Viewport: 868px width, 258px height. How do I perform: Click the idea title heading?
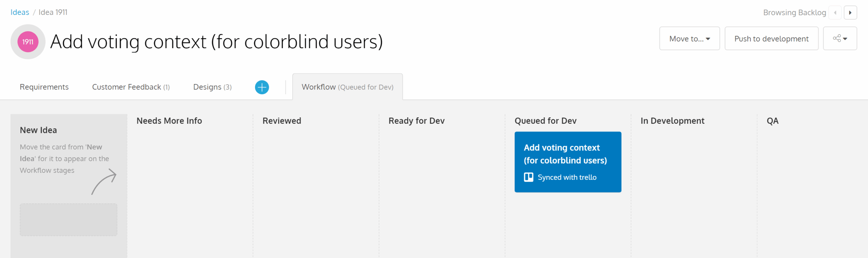[217, 42]
